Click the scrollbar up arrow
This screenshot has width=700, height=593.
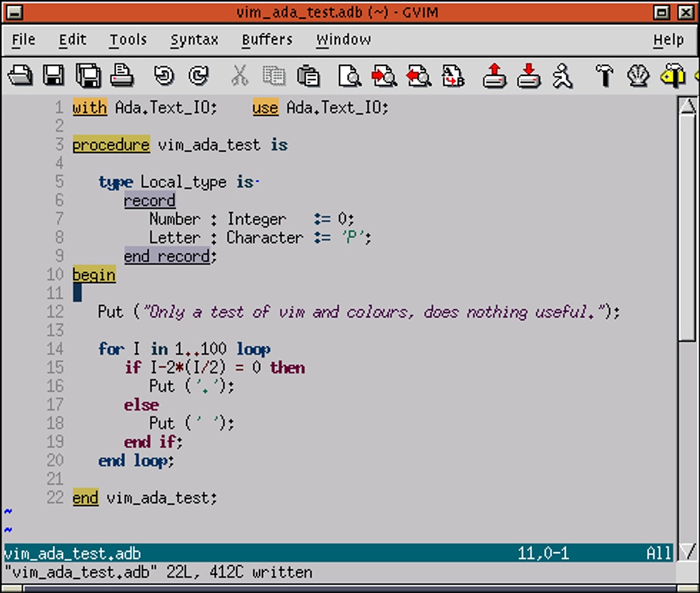(688, 106)
